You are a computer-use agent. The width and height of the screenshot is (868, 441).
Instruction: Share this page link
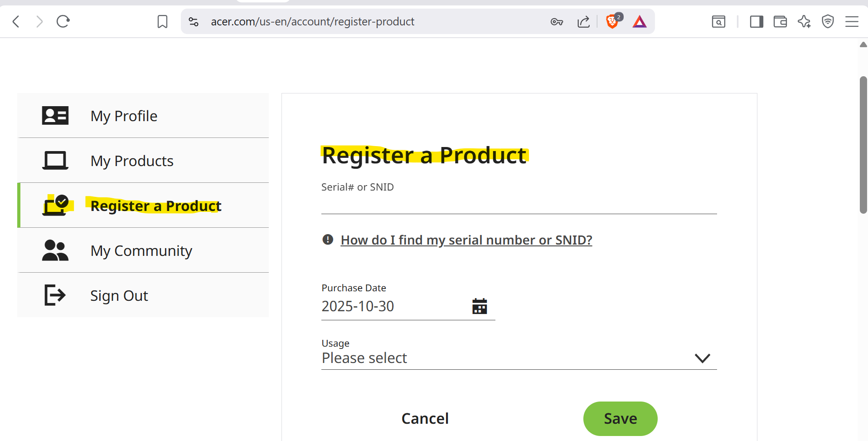pyautogui.click(x=584, y=21)
